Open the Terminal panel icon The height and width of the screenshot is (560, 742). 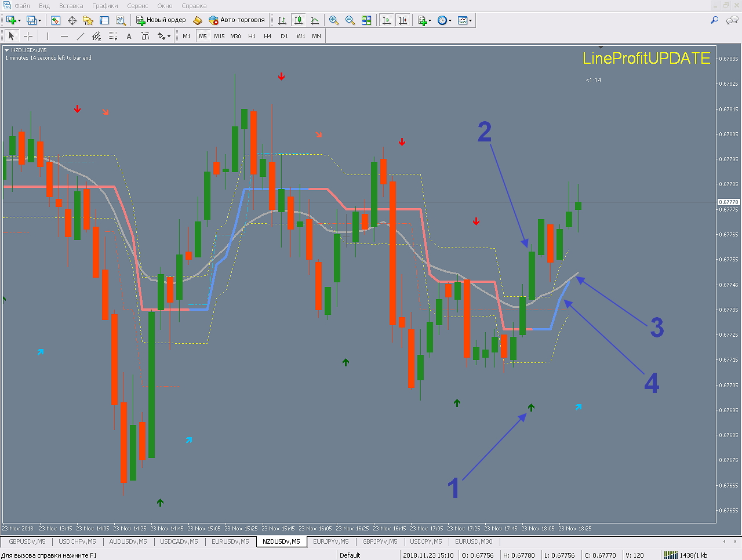pyautogui.click(x=104, y=20)
